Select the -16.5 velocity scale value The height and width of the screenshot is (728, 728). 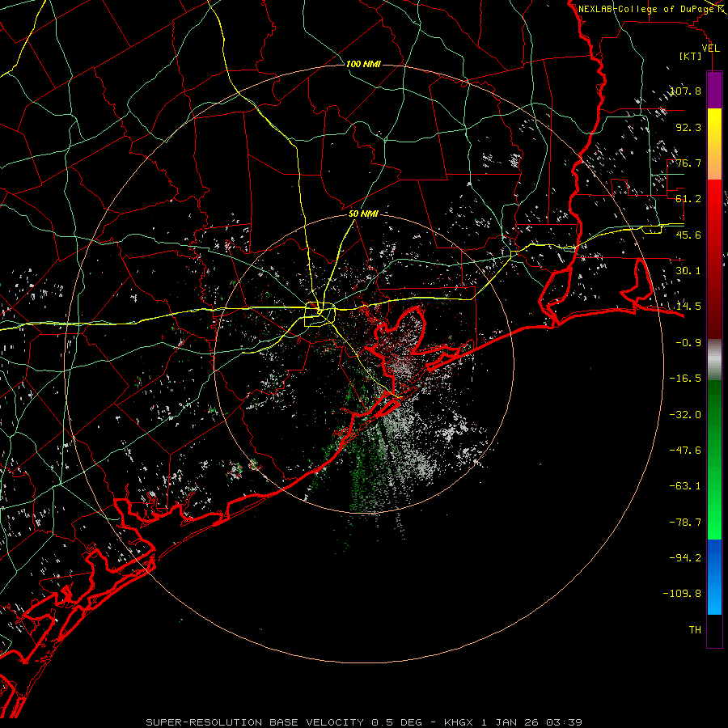click(685, 379)
